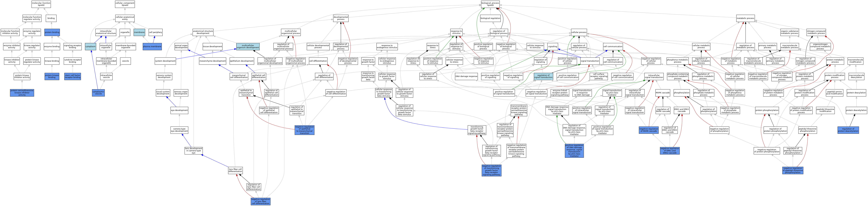The width and height of the screenshot is (868, 206).
Task: Click the 'macromolecule modification' node
Action: pyautogui.click(x=855, y=61)
